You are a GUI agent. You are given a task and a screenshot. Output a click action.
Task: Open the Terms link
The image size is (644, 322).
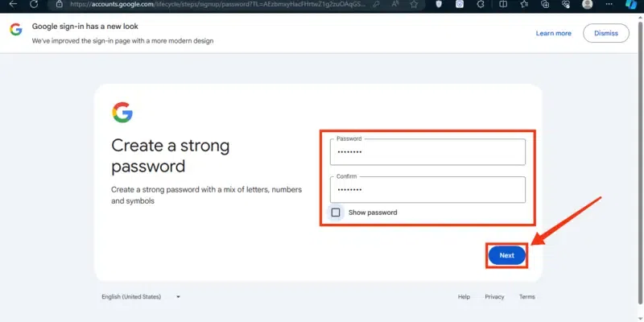(527, 296)
